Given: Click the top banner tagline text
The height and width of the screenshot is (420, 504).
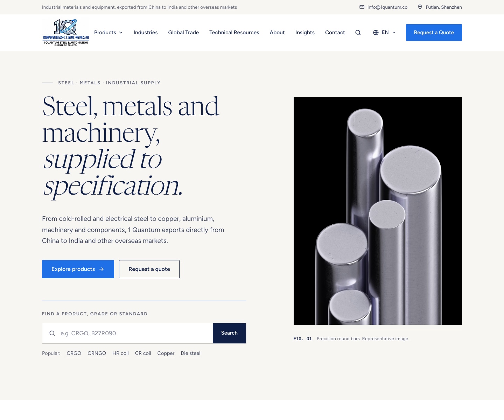Looking at the screenshot, I should click(139, 7).
